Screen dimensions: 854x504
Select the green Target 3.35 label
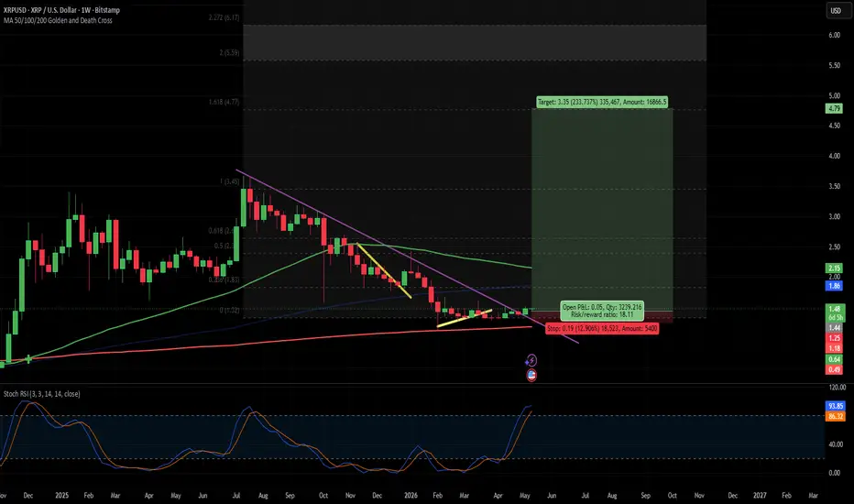coord(601,102)
